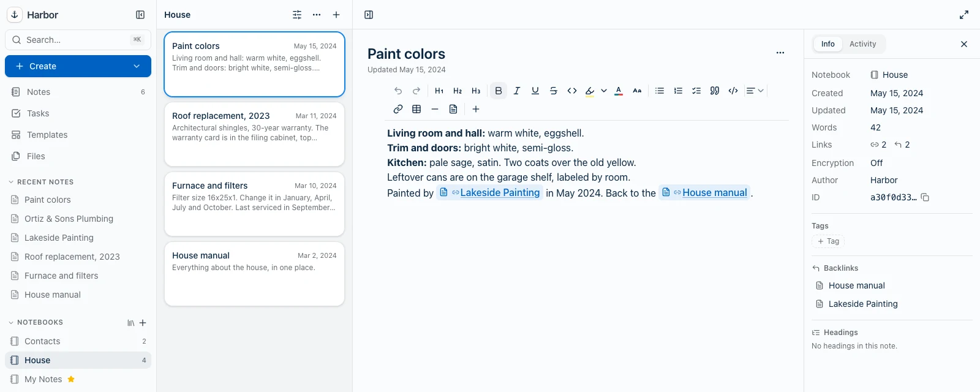Open House list filter settings
The height and width of the screenshot is (392, 980).
pyautogui.click(x=297, y=15)
